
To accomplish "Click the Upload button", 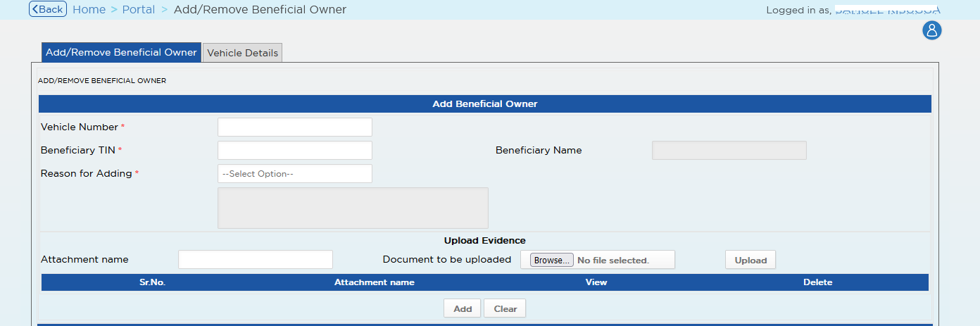I will tap(750, 260).
